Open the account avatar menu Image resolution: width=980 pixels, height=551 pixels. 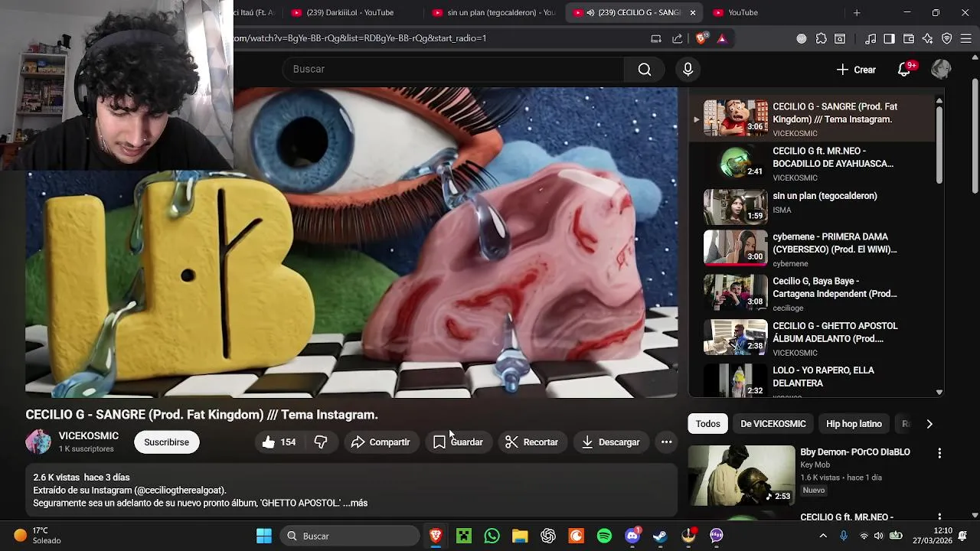(x=941, y=70)
